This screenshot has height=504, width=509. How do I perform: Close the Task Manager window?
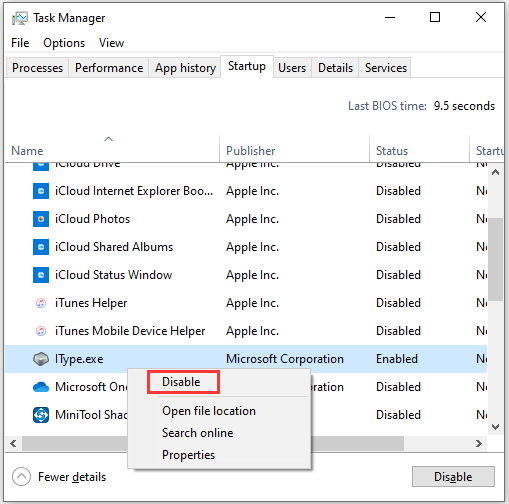[x=481, y=17]
